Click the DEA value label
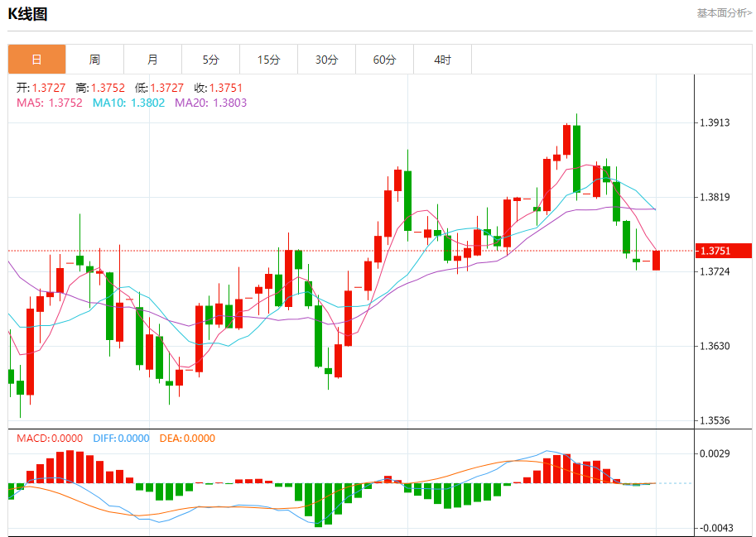Screen dimensions: 756x537 pos(187,439)
